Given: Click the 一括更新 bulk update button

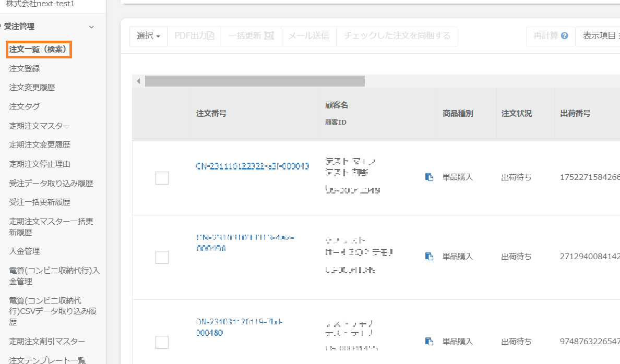Looking at the screenshot, I should pos(251,36).
